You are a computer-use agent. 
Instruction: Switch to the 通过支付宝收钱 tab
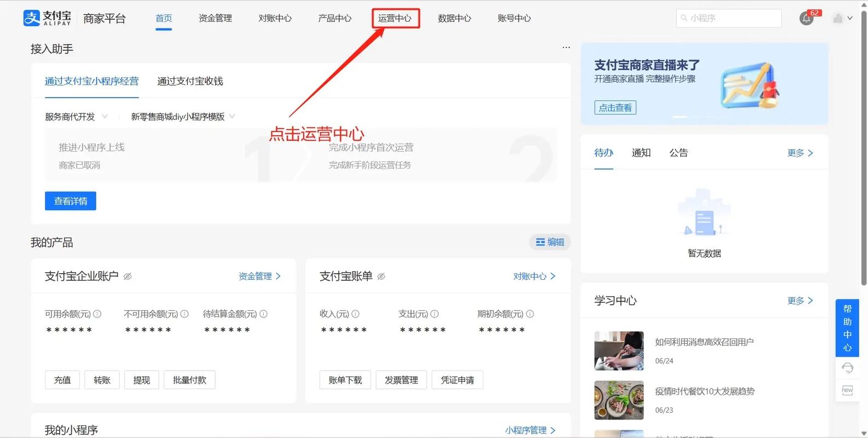[190, 81]
